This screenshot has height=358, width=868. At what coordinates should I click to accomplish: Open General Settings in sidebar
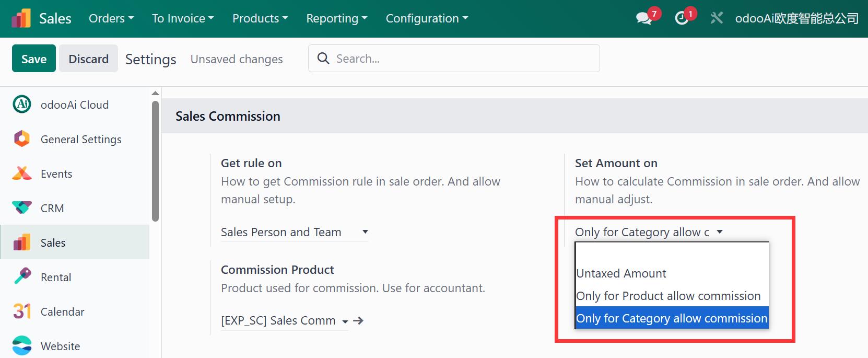click(80, 139)
